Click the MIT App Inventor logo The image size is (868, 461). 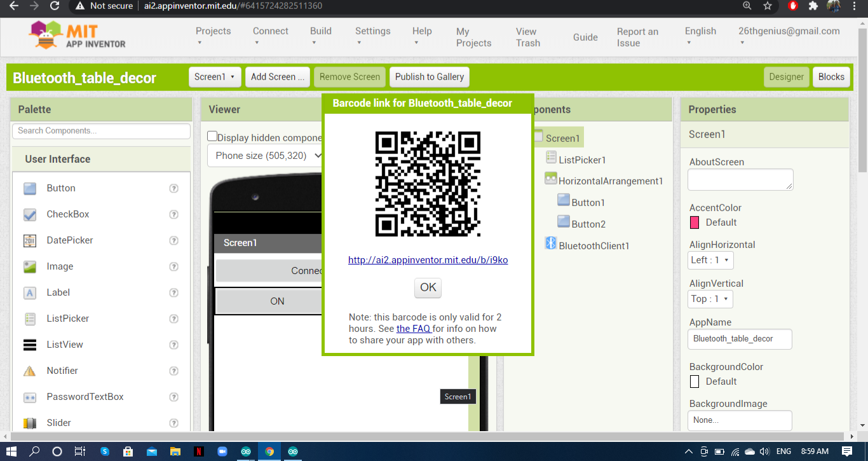[x=77, y=36]
